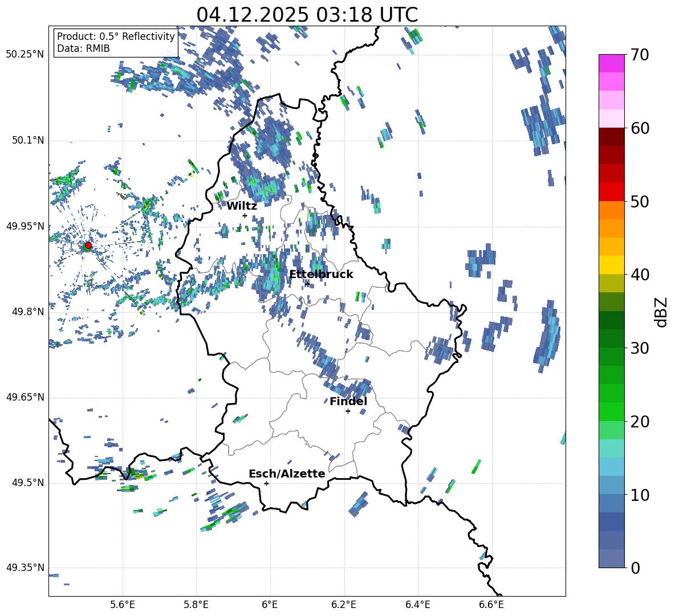
Task: Click the 20 colorbar tick label
Action: [x=640, y=421]
